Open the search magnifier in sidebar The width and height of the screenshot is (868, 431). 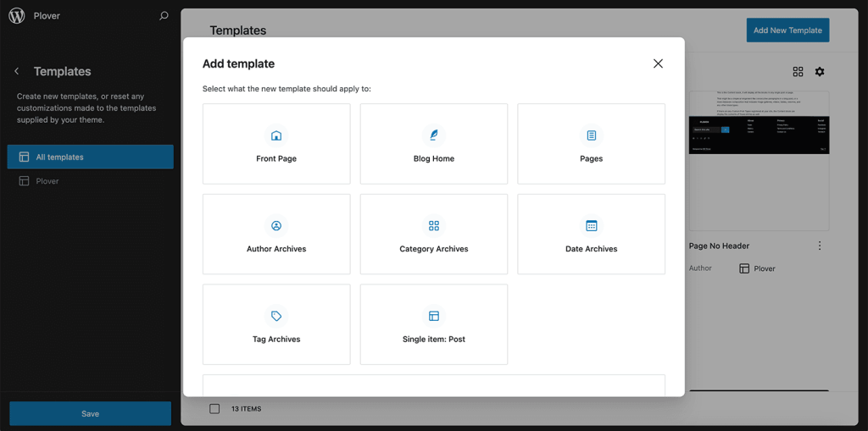tap(164, 16)
